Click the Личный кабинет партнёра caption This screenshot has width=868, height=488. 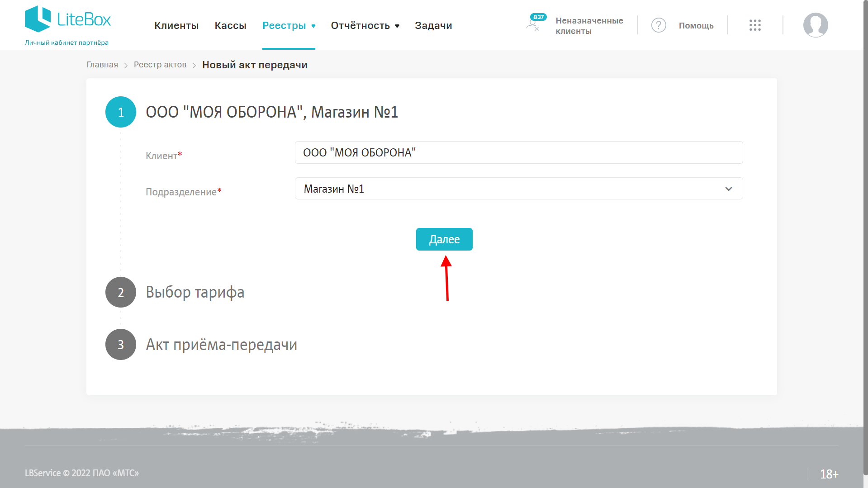[x=66, y=43]
